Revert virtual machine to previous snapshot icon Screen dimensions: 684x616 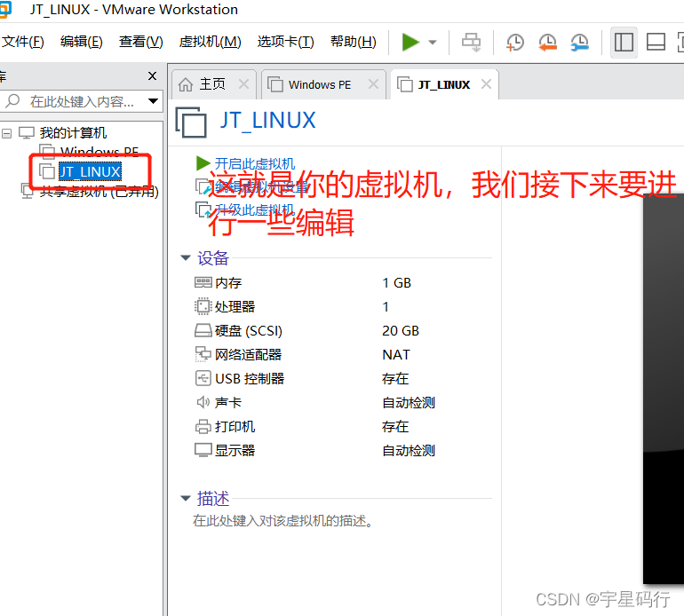[x=547, y=43]
